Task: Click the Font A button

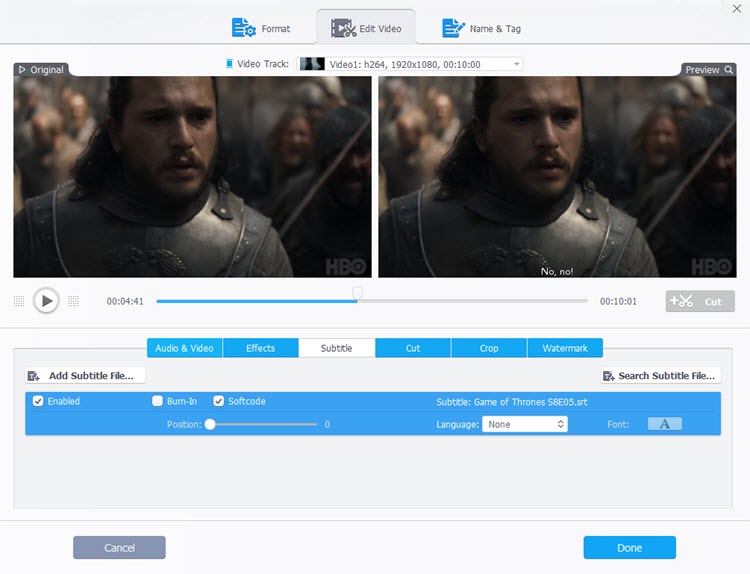Action: coord(664,424)
